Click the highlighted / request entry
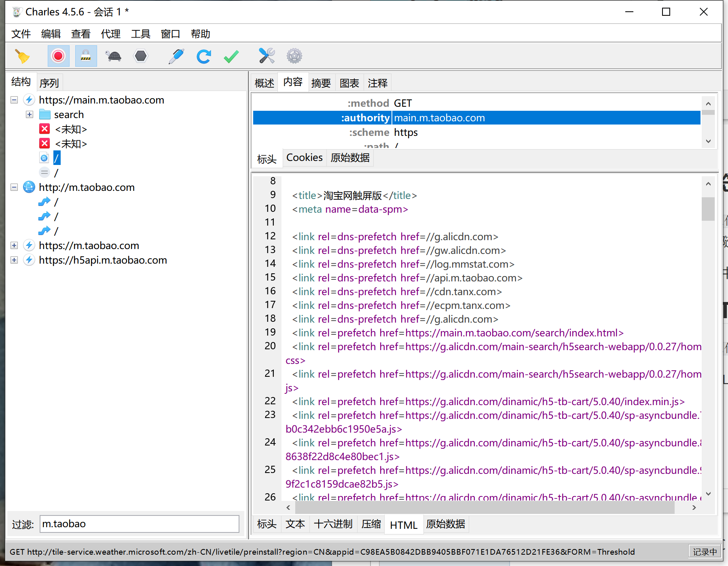728x566 pixels. coord(57,158)
